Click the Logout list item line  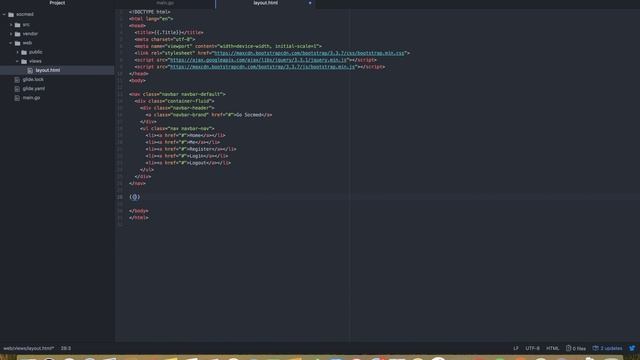188,163
